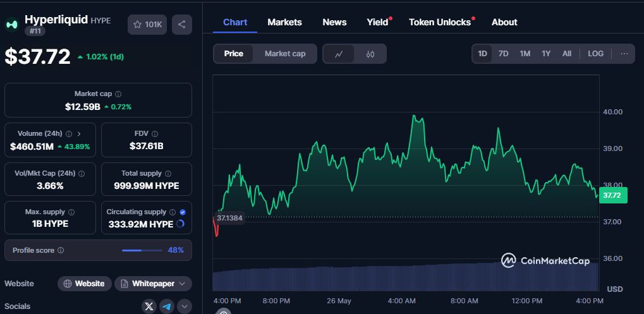The width and height of the screenshot is (644, 314).
Task: Click the $37.61B FDV value
Action: [x=147, y=146]
